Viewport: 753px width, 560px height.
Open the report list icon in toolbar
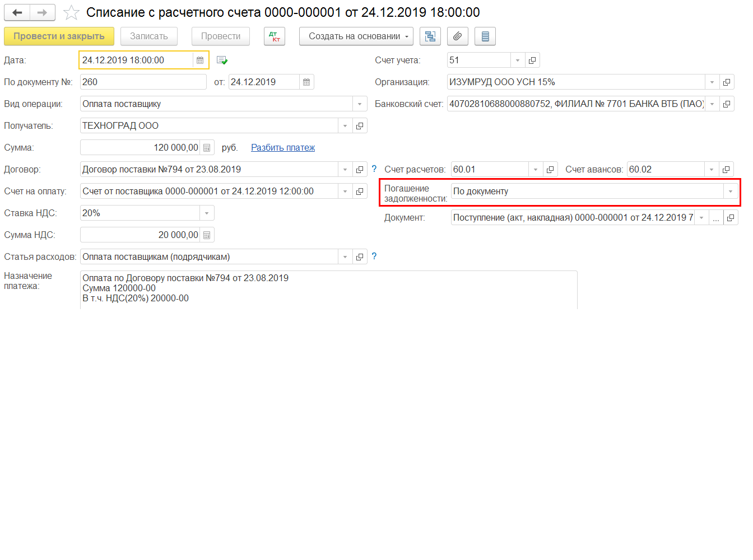(485, 36)
